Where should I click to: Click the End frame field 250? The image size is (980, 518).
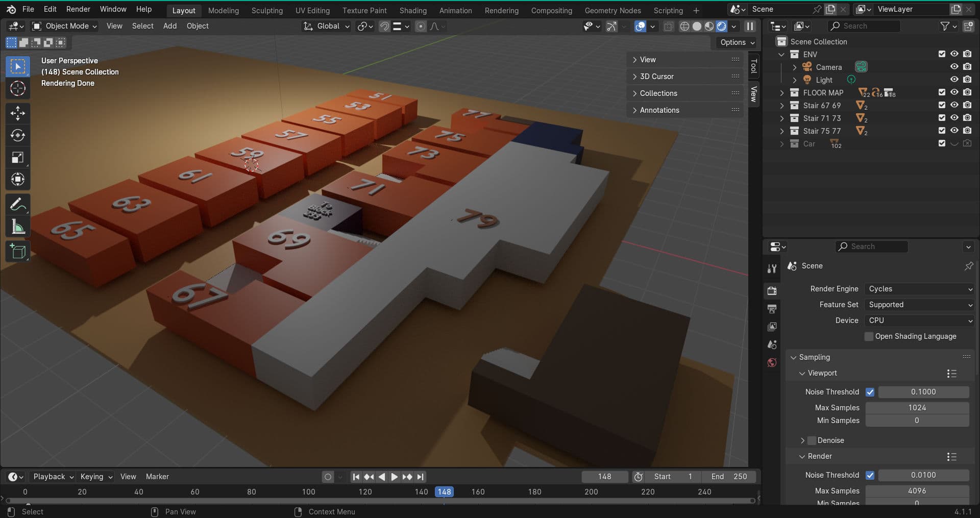729,477
